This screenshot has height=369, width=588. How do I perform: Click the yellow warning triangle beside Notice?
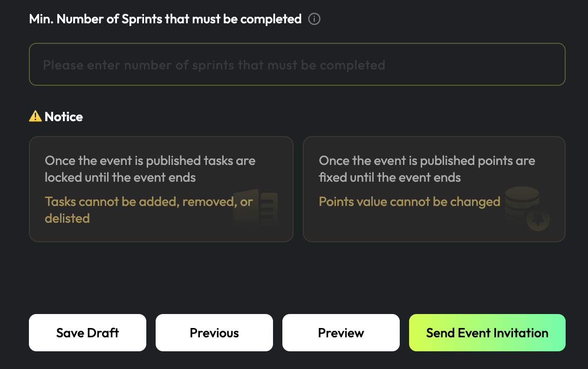click(35, 116)
